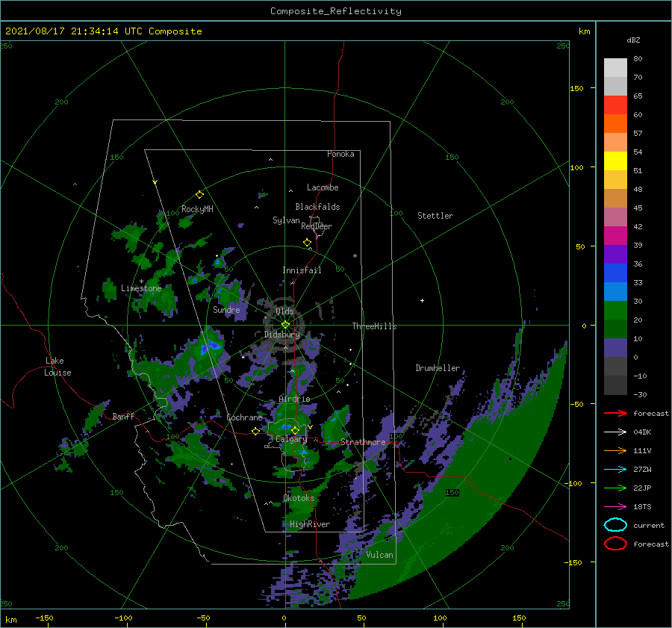Click the Olds city label
Image resolution: width=672 pixels, height=628 pixels.
284,311
